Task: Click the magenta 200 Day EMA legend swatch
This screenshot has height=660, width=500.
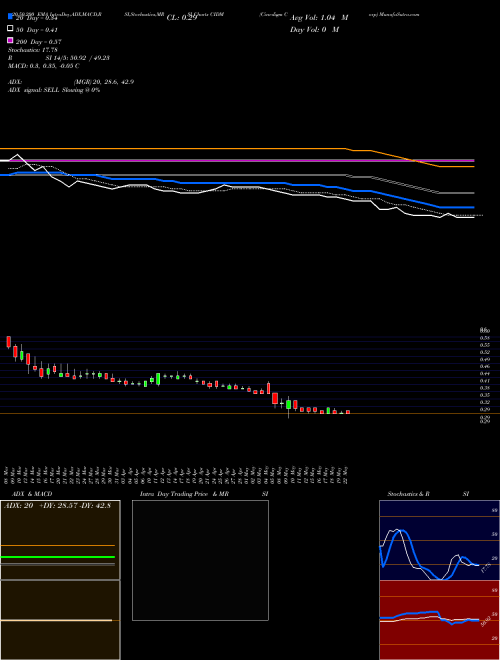Action: pyautogui.click(x=10, y=40)
